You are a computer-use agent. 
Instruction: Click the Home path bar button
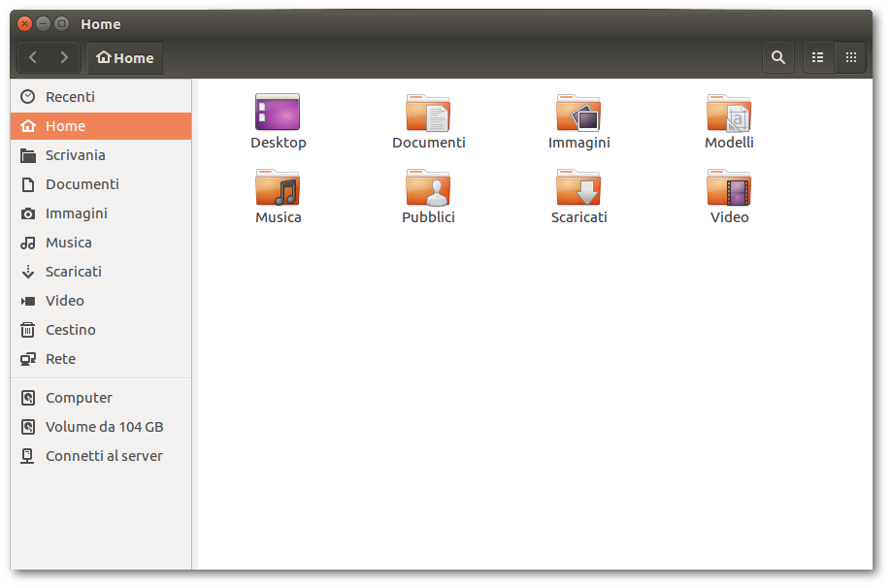point(125,57)
